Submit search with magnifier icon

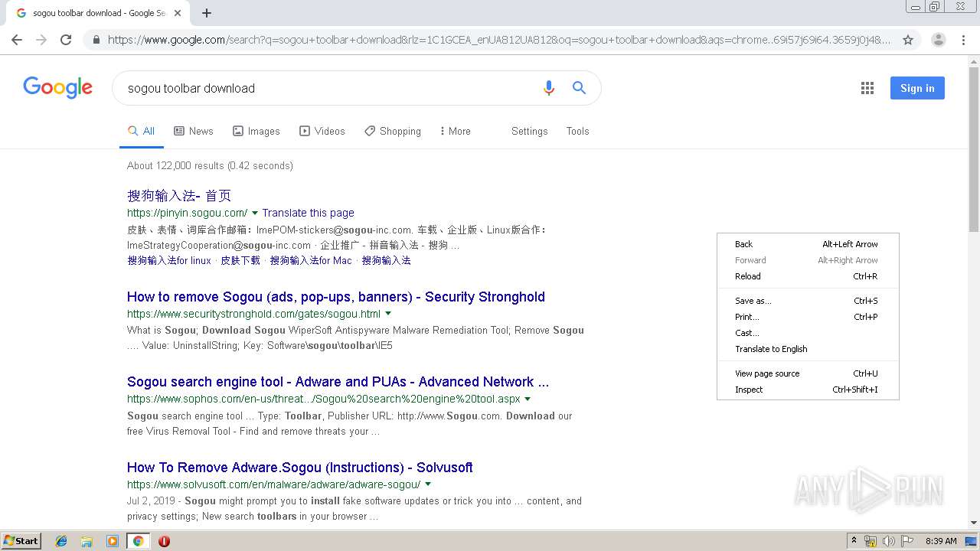coord(580,88)
